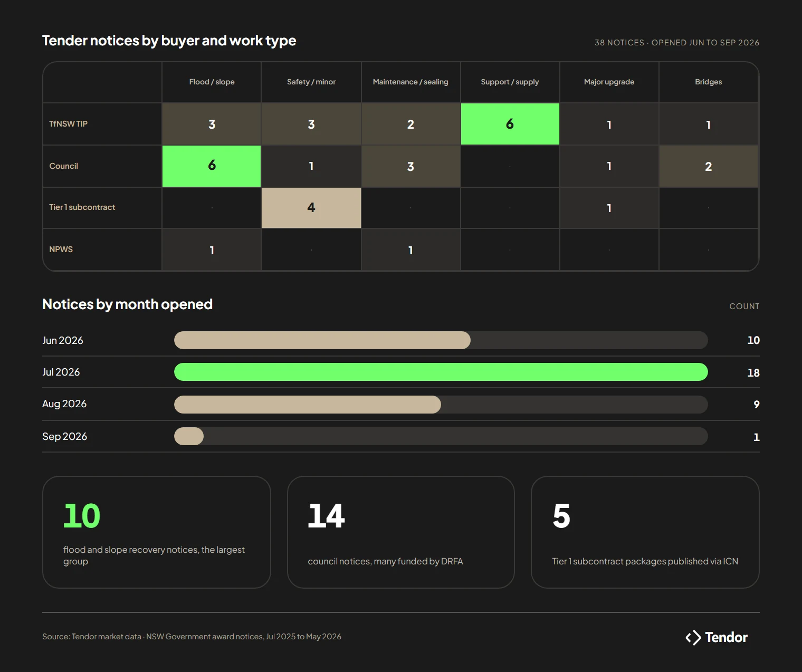Click the count value 18
Screen dimensions: 802x672
point(753,373)
